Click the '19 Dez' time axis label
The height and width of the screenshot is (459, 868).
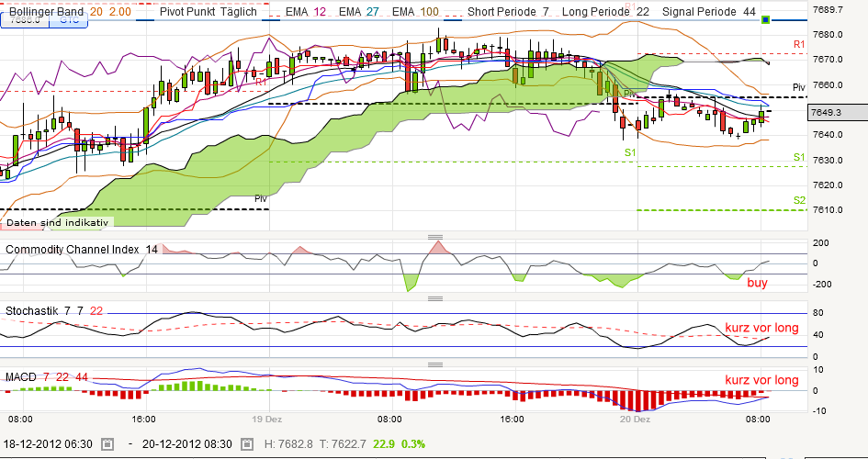pos(267,420)
